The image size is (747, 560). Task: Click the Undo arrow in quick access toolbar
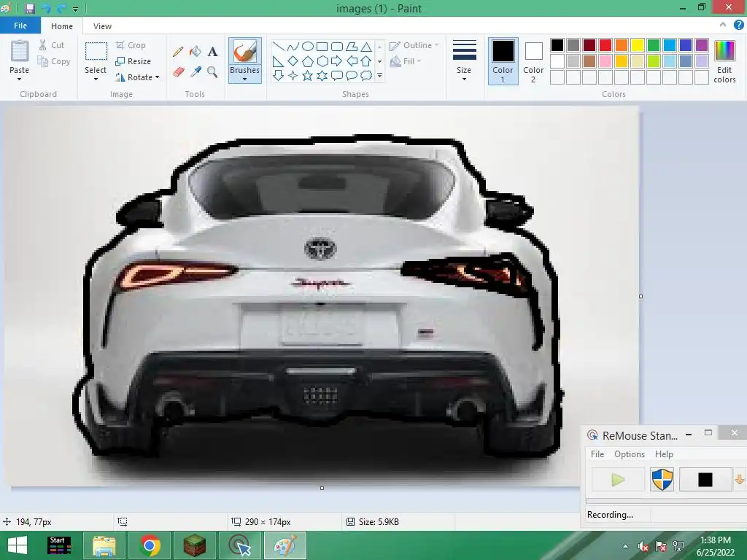(46, 9)
